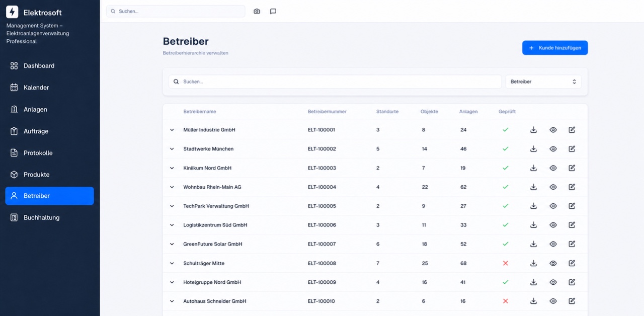Click the Betreibername column header

point(200,112)
